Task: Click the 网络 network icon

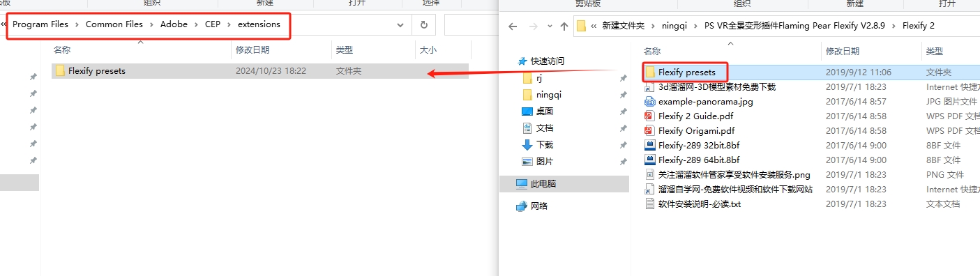Action: pyautogui.click(x=522, y=206)
